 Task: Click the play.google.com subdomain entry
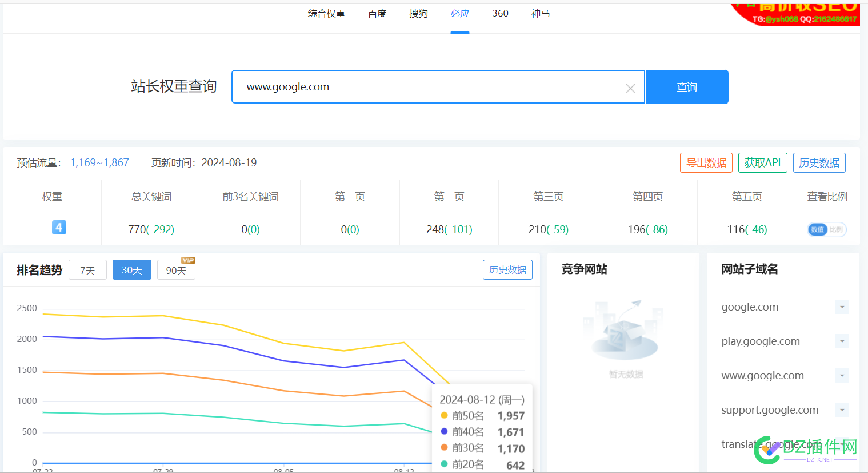coord(761,341)
